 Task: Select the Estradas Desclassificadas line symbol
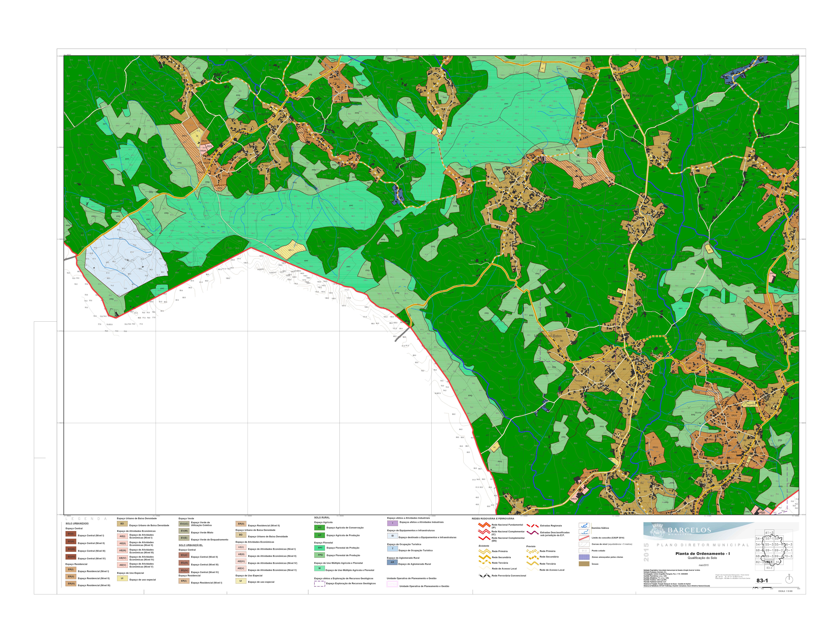click(x=533, y=533)
